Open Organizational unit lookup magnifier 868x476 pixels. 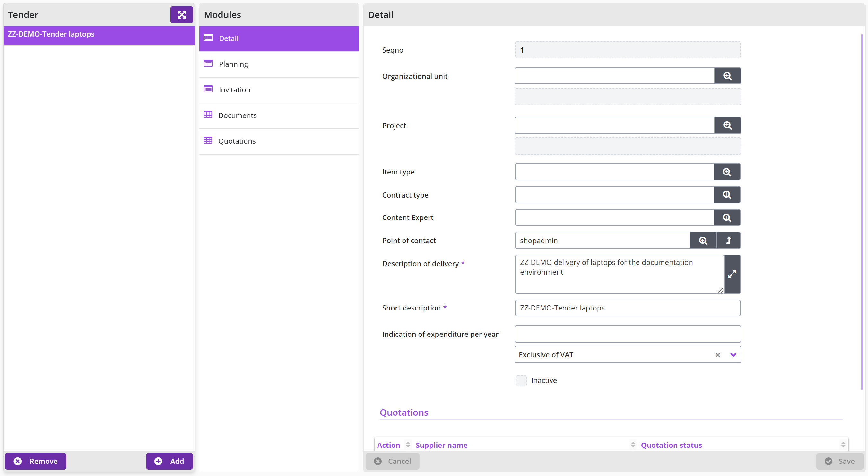pyautogui.click(x=727, y=76)
